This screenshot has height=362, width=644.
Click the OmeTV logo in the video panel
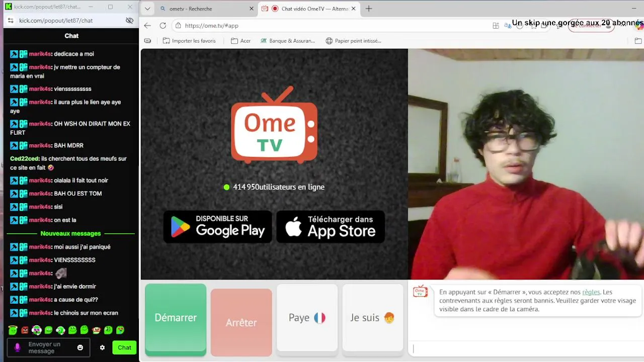[274, 125]
